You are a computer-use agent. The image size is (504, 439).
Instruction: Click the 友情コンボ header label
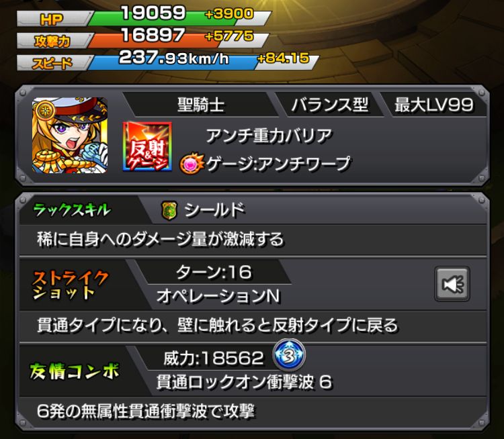[74, 371]
